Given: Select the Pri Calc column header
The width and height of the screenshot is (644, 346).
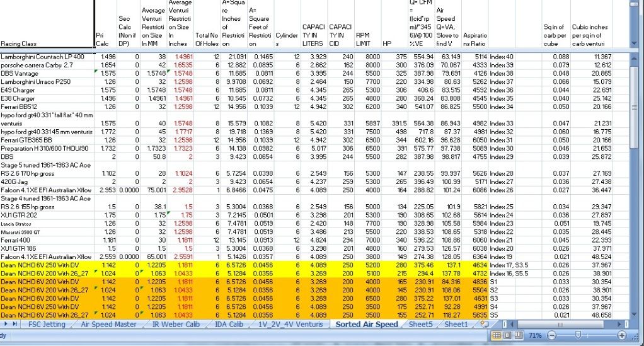Looking at the screenshot, I should pos(106,25).
